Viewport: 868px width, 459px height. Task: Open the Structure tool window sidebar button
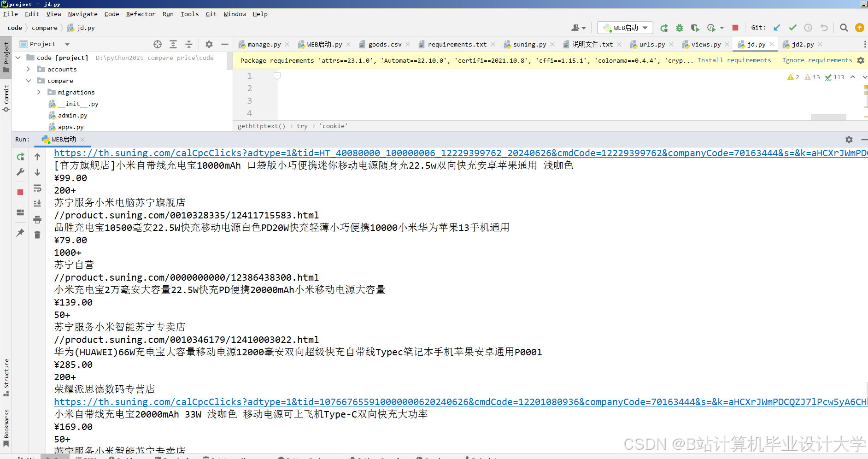click(x=6, y=377)
